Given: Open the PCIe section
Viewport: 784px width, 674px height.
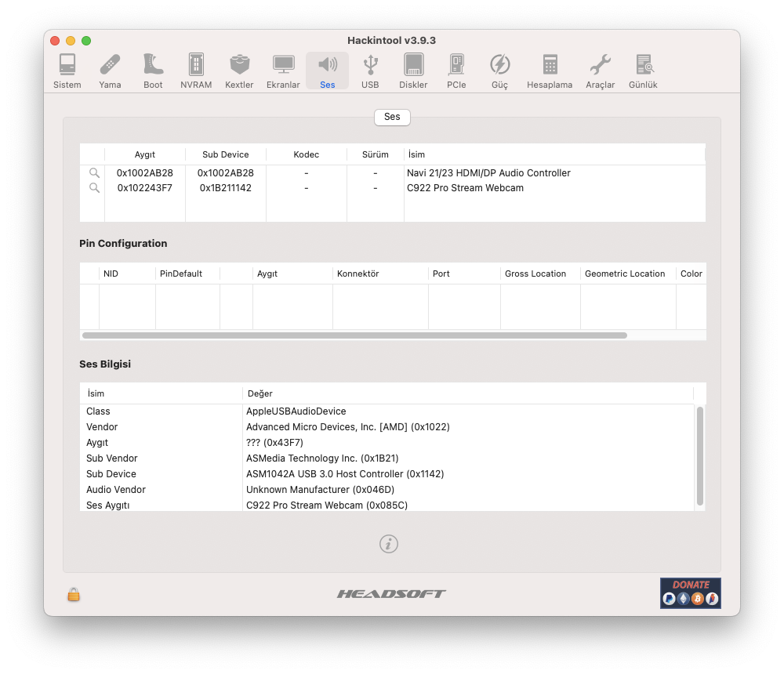Looking at the screenshot, I should click(456, 71).
